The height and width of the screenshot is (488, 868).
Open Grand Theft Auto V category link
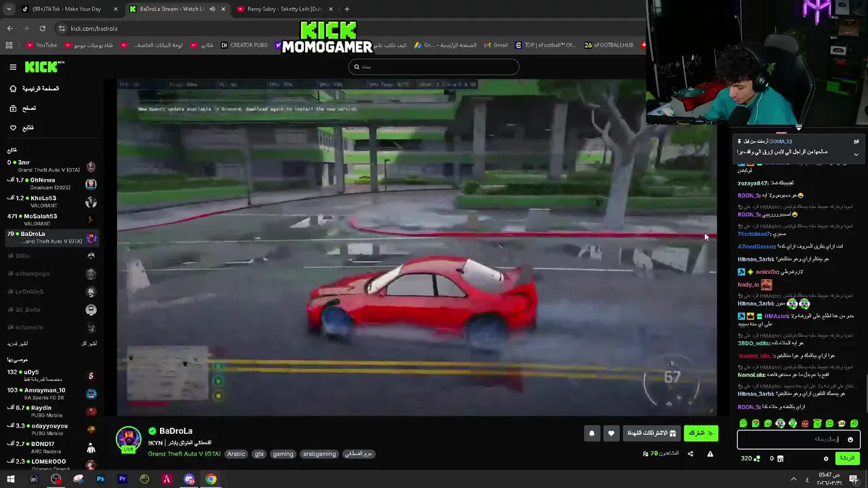(x=184, y=454)
